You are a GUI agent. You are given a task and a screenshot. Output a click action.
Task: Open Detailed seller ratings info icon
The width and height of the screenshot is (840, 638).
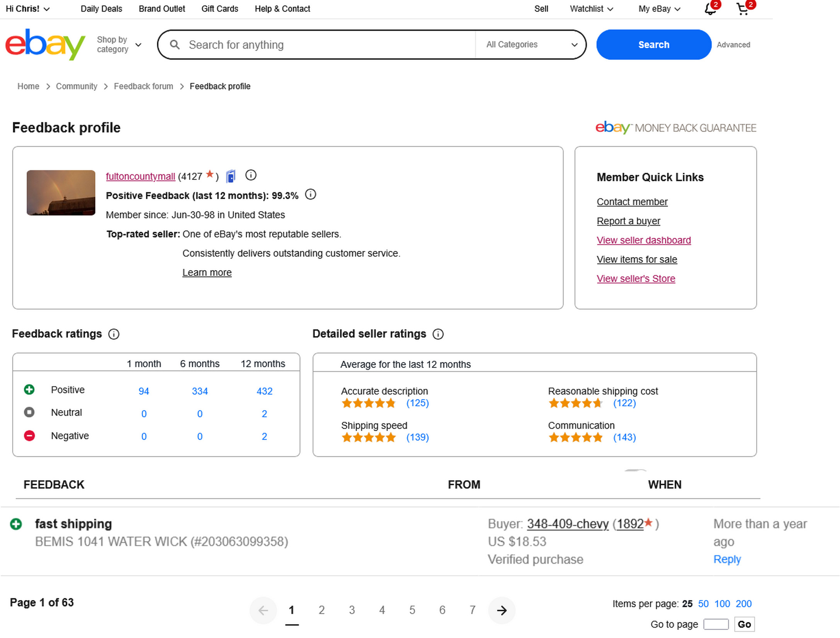click(438, 334)
